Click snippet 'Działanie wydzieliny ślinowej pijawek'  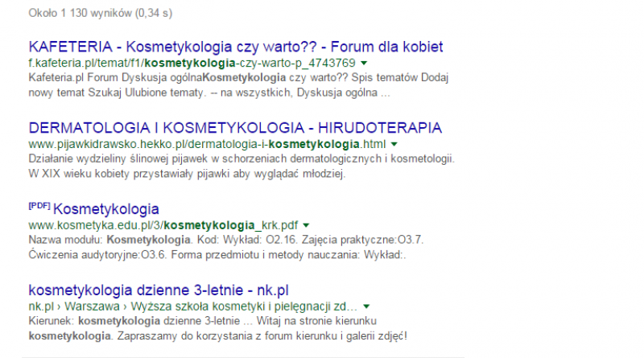click(118, 158)
